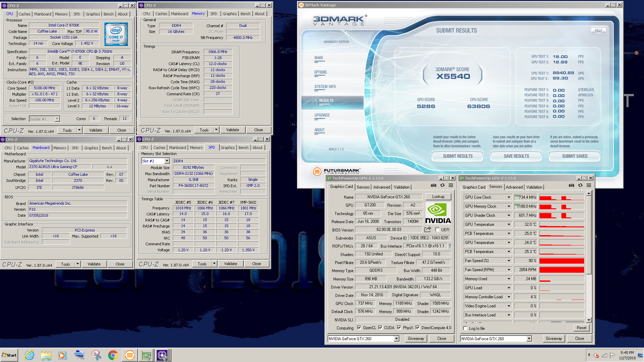Click Action Center flag tray icon
This screenshot has height=362, width=644.
(x=612, y=355)
